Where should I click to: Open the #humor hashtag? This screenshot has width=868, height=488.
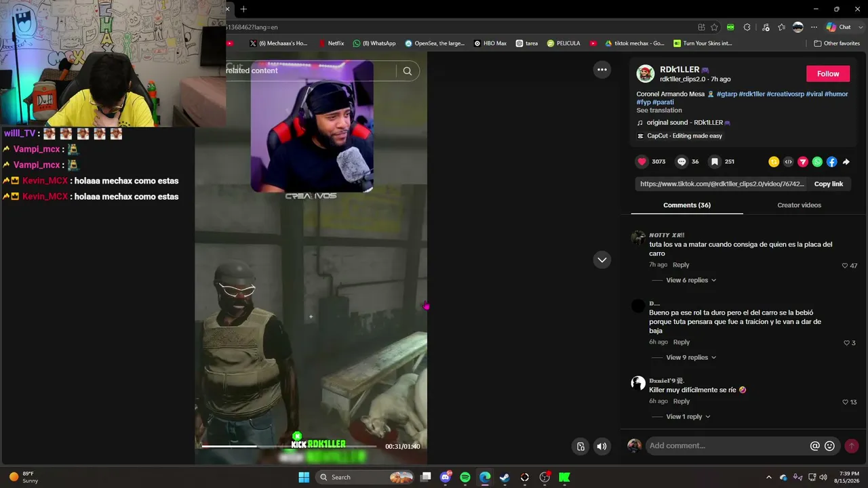[836, 94]
